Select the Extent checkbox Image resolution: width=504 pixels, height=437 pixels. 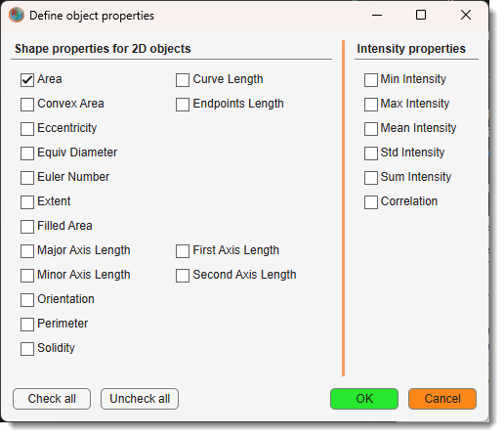(x=27, y=202)
